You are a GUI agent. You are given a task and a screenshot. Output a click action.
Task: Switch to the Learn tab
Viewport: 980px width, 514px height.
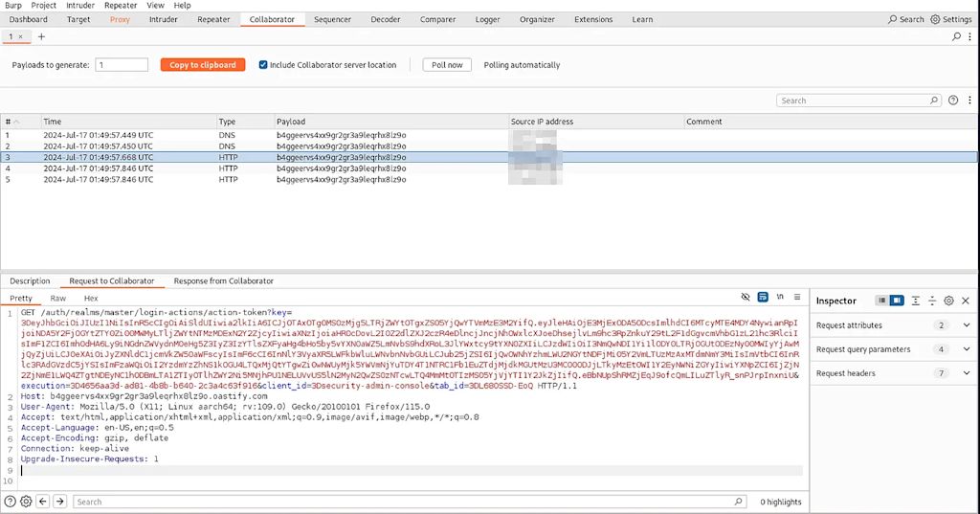642,19
